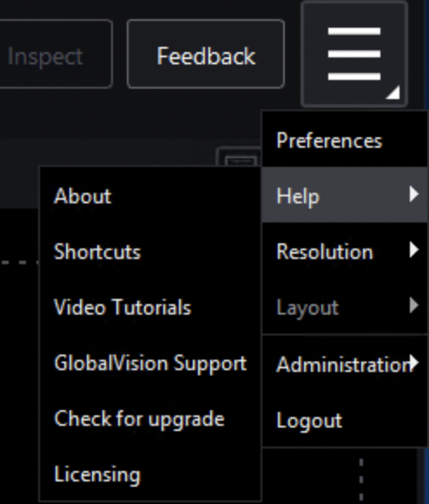429x504 pixels.
Task: Select GlobalVision Support in Help submenu
Action: pyautogui.click(x=150, y=362)
